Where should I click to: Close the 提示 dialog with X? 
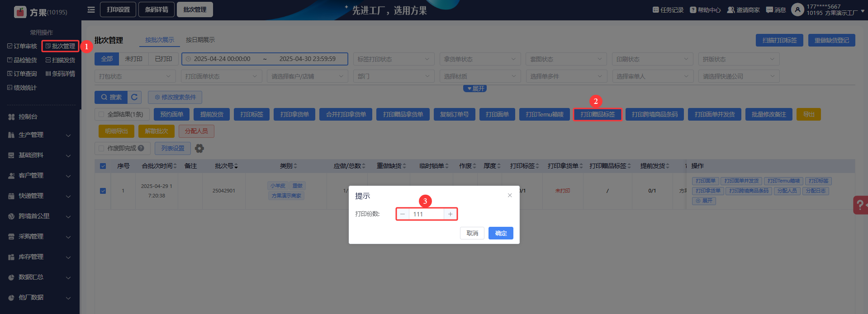pyautogui.click(x=510, y=195)
